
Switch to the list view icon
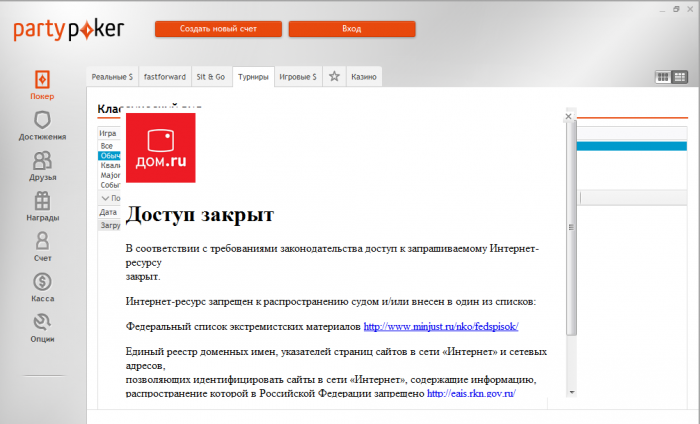pos(679,77)
